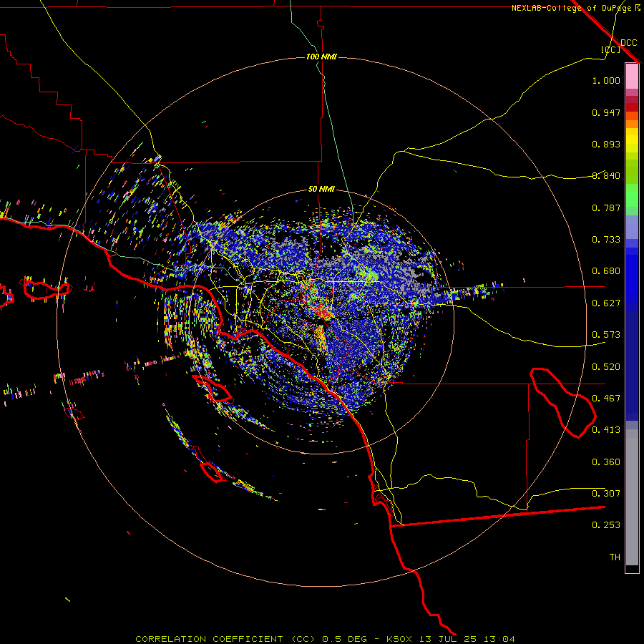Click the DCC label above the color bar

(628, 43)
